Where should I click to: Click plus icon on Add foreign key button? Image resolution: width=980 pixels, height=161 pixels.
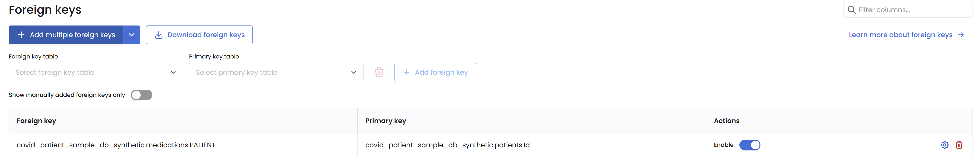click(x=406, y=72)
